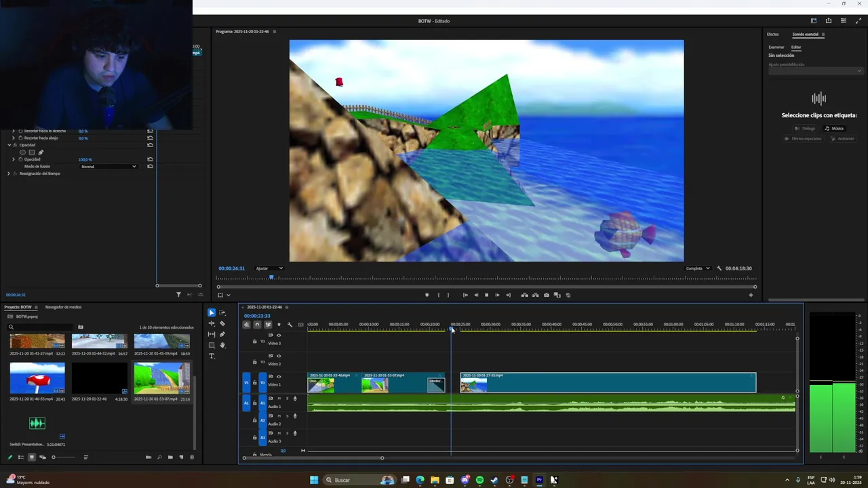
Task: Open timeline display settings wrench
Action: [290, 325]
